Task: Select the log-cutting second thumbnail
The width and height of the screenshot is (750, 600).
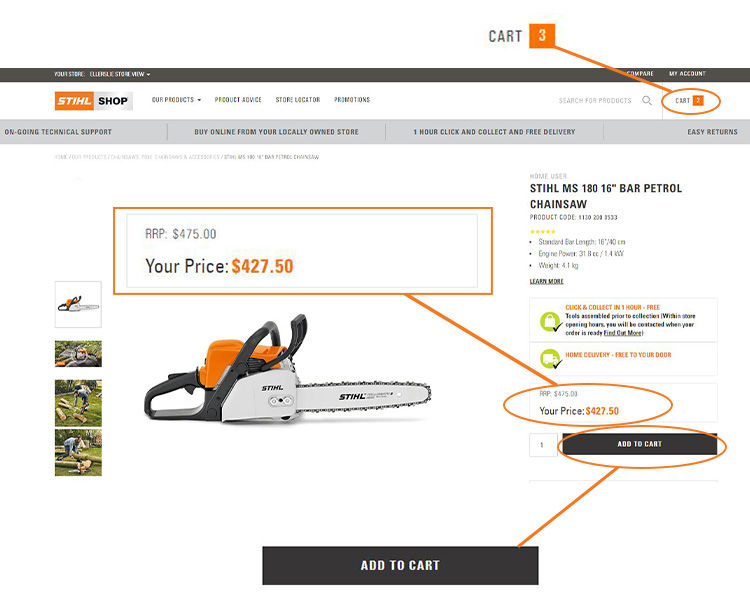Action: click(78, 354)
